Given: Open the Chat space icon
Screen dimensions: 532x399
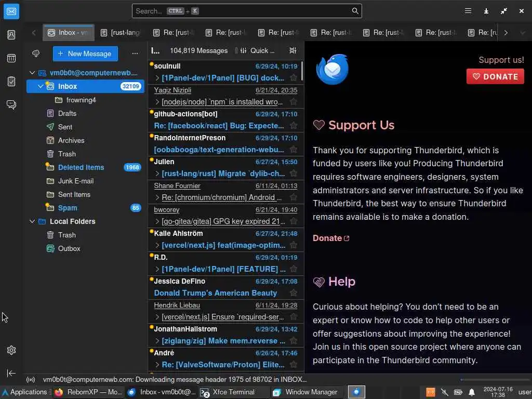Looking at the screenshot, I should [11, 104].
